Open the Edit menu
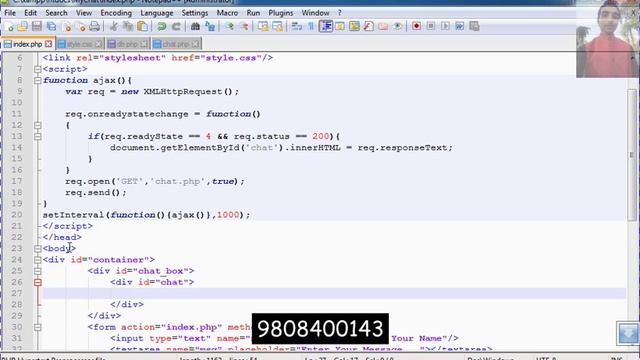The image size is (640, 360). tap(30, 13)
